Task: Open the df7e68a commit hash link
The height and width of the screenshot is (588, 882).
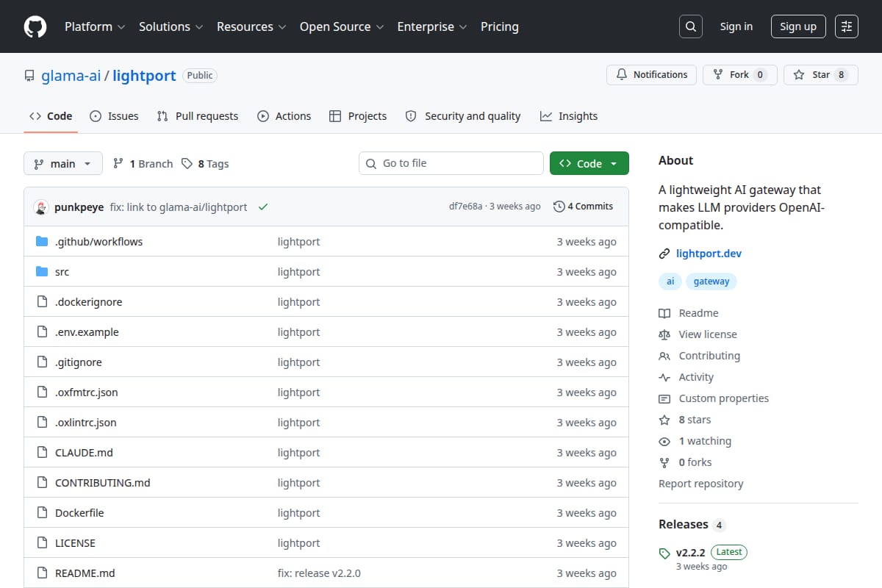Action: click(466, 207)
